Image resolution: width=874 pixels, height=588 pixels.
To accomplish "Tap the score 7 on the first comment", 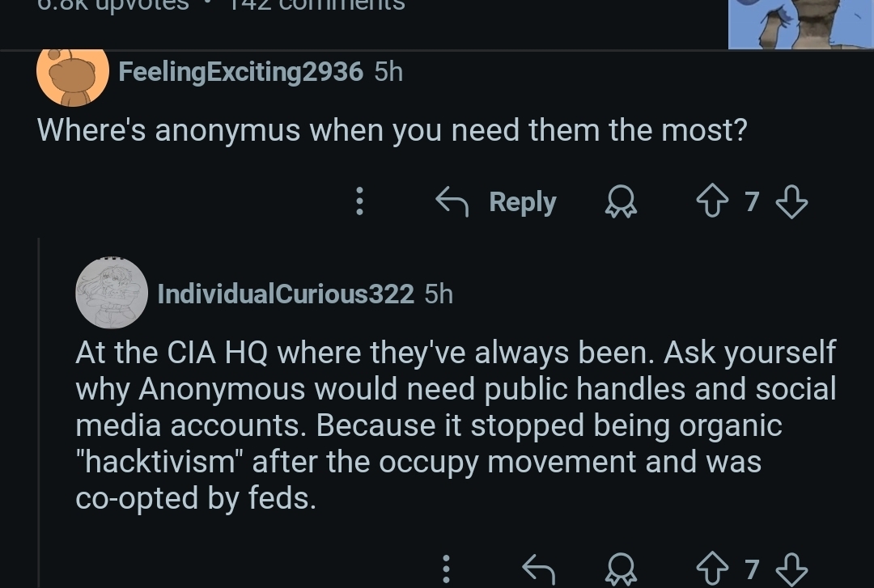I will pos(752,201).
